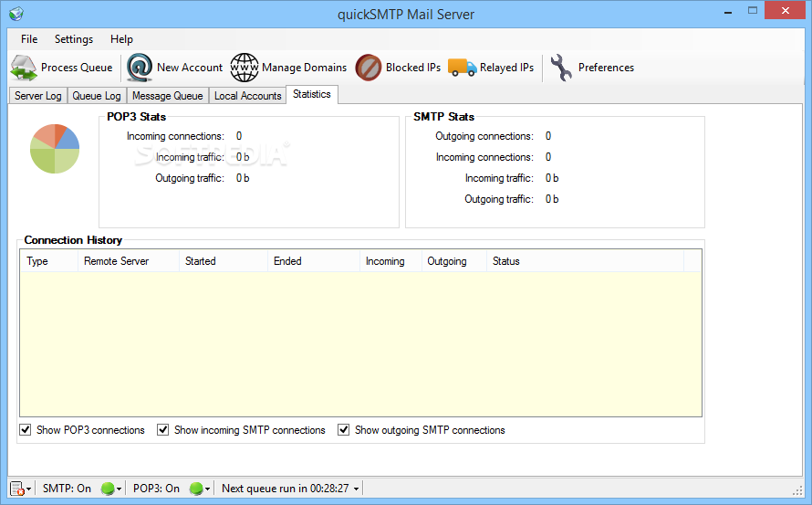Sort by the Ended column header
This screenshot has width=812, height=505.
click(x=314, y=261)
